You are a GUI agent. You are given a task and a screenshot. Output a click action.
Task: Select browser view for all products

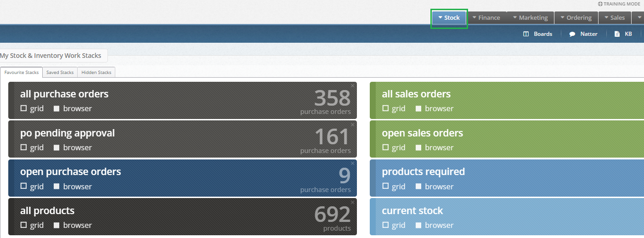(x=73, y=225)
